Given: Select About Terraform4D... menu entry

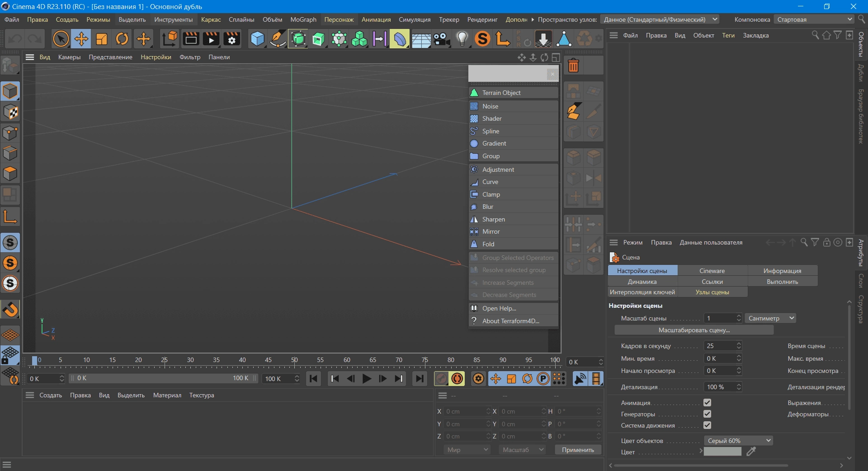Looking at the screenshot, I should pos(514,321).
